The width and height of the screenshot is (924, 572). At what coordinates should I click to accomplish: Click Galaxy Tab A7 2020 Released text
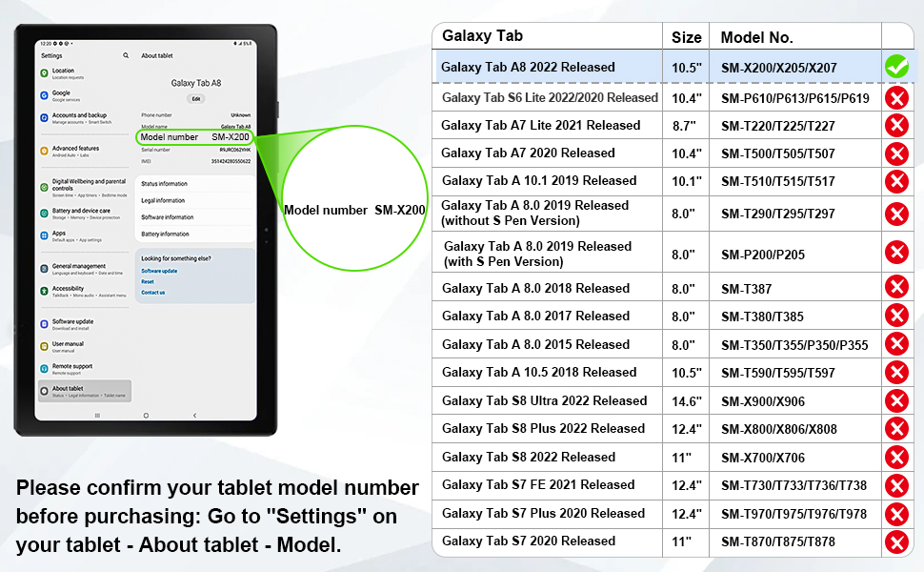coord(528,153)
